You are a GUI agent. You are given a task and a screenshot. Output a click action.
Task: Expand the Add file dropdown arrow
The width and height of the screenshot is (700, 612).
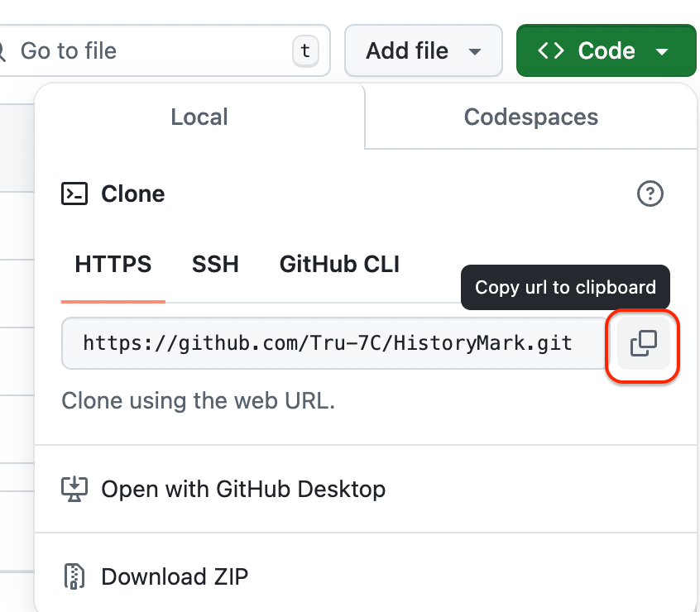pos(474,51)
